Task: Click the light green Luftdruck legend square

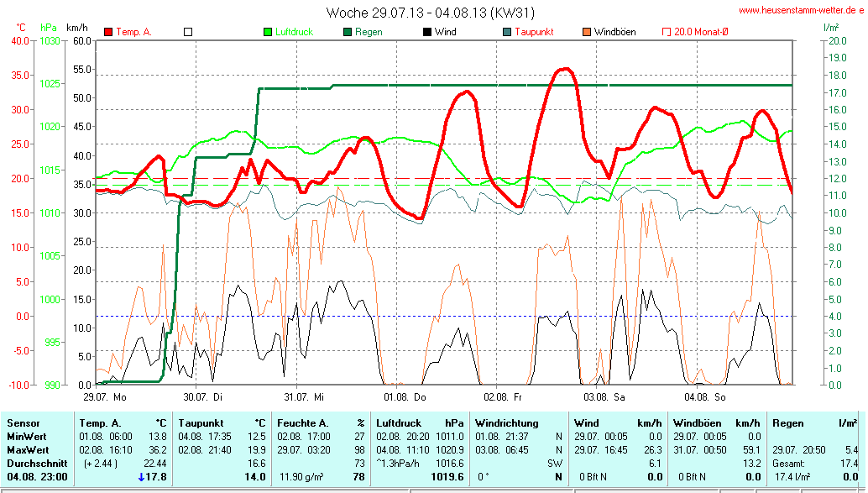Action: pos(269,32)
